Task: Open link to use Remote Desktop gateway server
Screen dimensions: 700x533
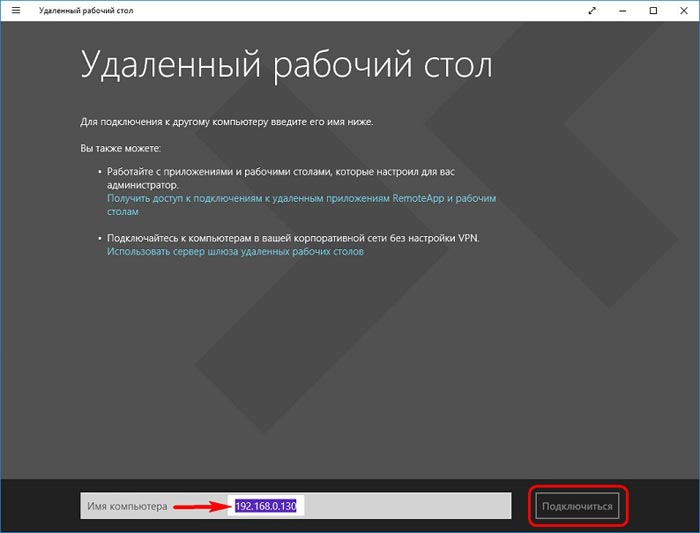Action: (x=235, y=252)
